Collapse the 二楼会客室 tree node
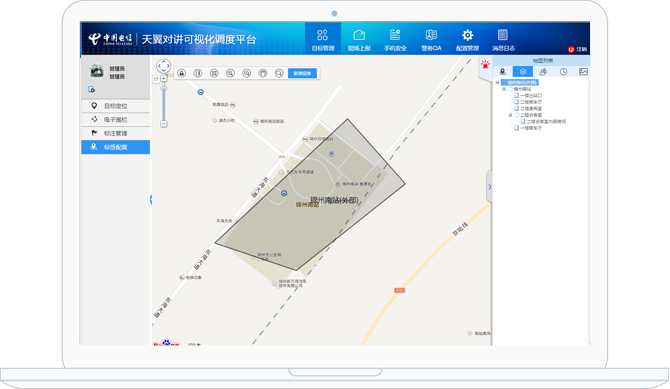 510,115
